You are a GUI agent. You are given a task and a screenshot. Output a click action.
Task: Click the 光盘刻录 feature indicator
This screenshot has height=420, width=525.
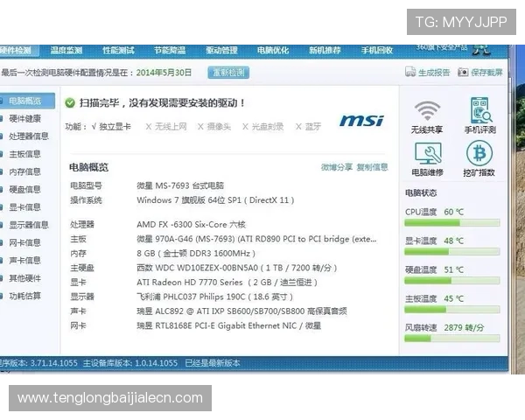263,127
